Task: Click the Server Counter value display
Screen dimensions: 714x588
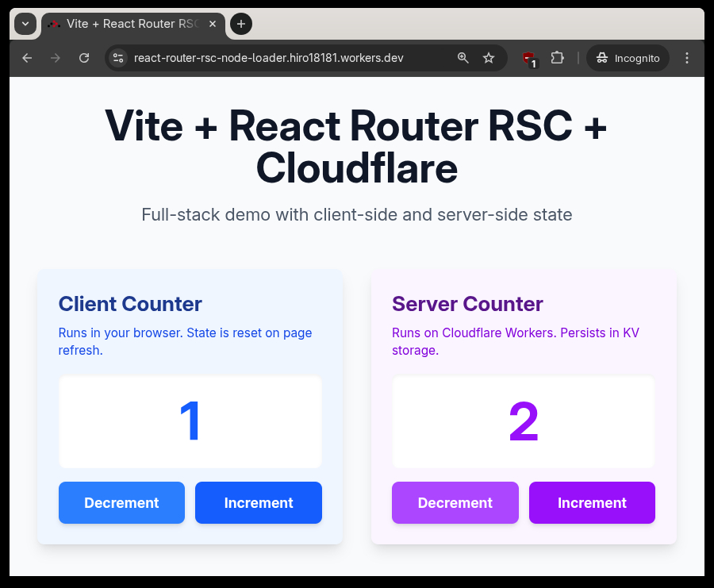Action: [524, 422]
